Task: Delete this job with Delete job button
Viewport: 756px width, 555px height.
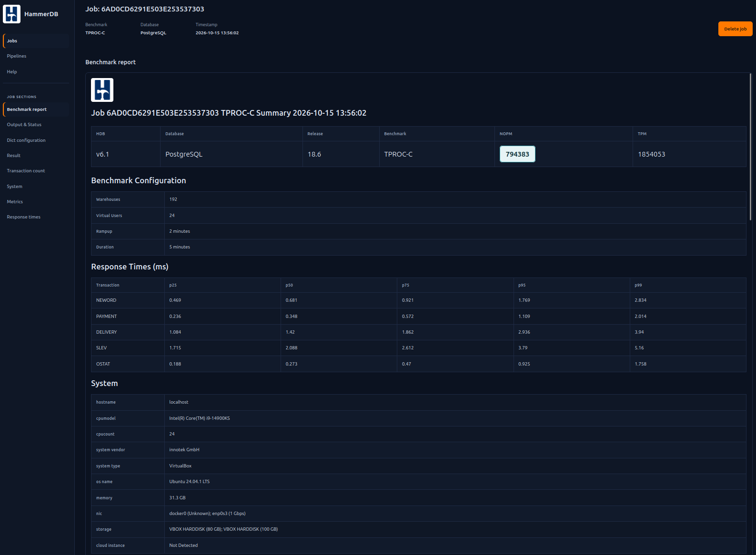Action: point(735,29)
